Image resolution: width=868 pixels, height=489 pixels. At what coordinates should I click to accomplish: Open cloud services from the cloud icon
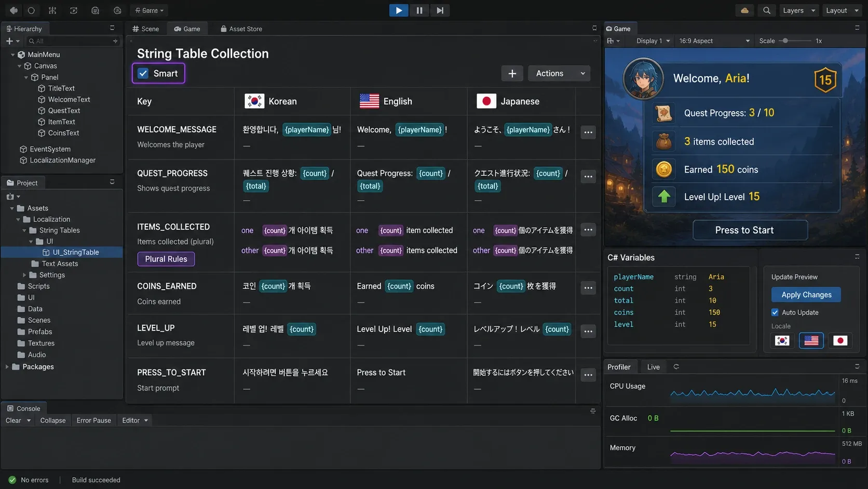tap(744, 10)
